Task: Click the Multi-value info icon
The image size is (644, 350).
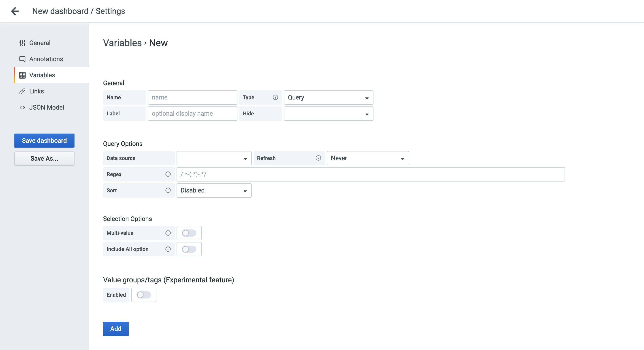Action: click(168, 233)
